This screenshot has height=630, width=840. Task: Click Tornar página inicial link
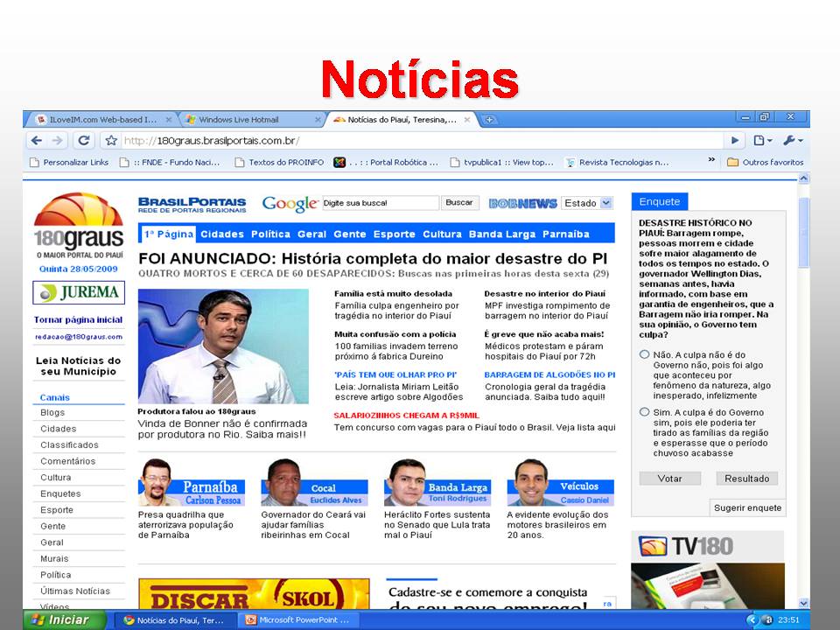(78, 320)
